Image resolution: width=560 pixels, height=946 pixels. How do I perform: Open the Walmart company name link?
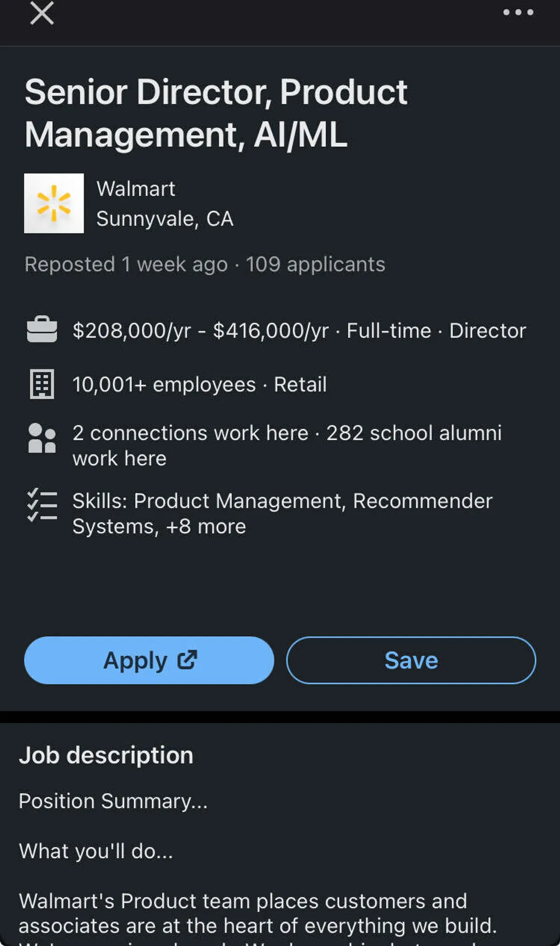point(136,189)
